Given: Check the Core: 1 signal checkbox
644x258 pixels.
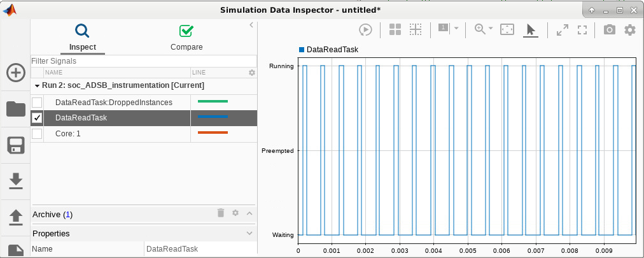Looking at the screenshot, I should [x=37, y=134].
